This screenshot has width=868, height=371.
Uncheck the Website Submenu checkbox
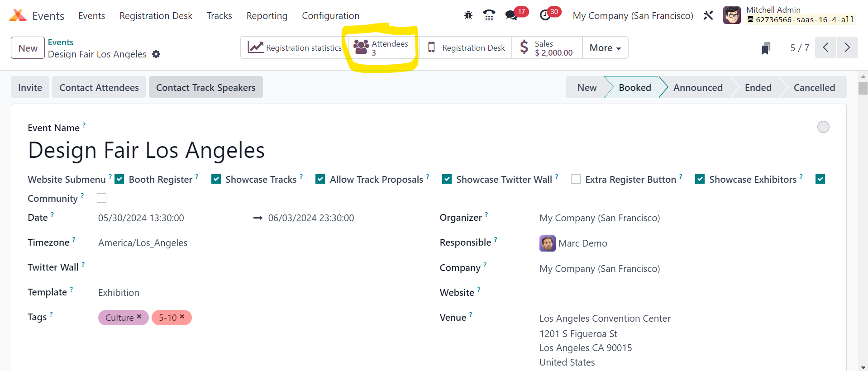coord(119,179)
